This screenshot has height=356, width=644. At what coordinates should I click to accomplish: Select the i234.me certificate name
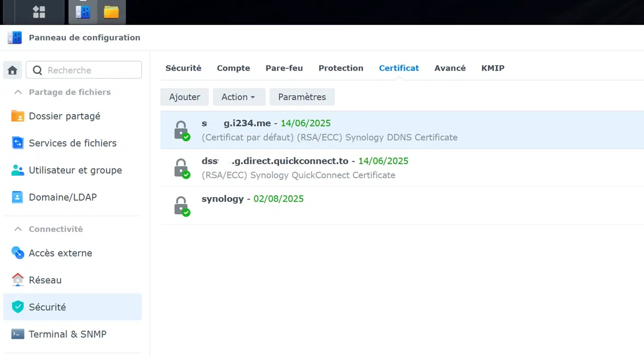tap(236, 123)
